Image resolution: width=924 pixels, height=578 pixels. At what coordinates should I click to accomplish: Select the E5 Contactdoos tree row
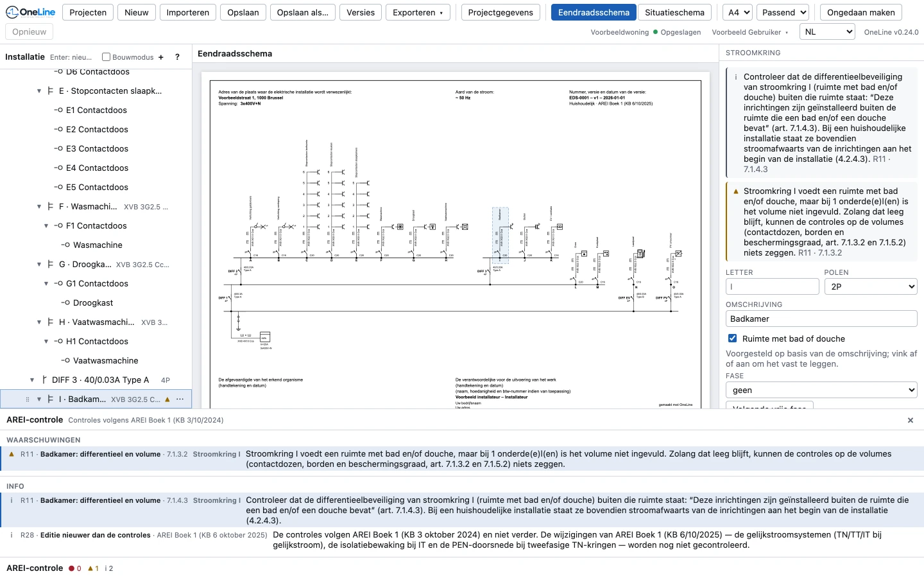(x=96, y=188)
